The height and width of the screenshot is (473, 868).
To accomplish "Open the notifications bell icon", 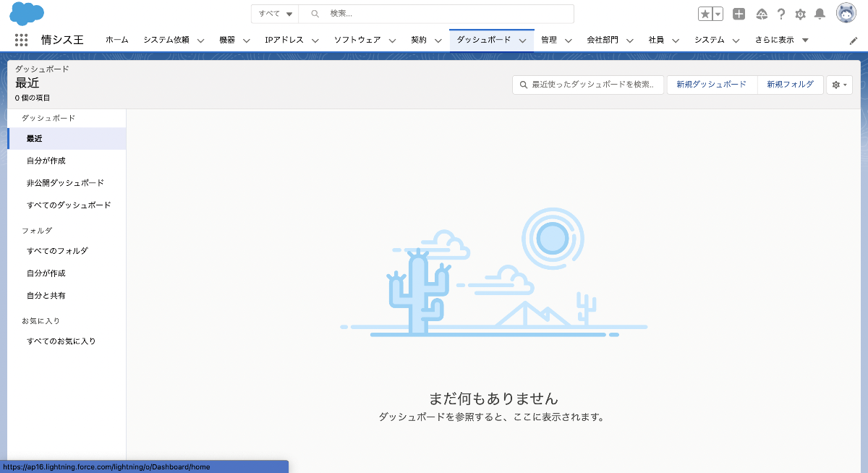I will (x=820, y=14).
